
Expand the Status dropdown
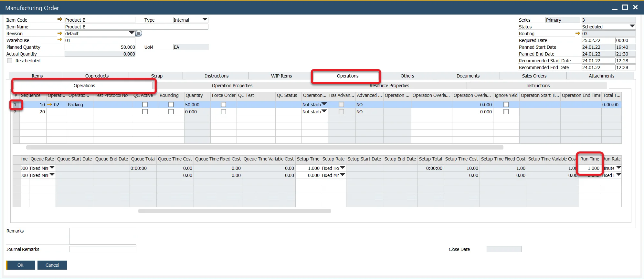pyautogui.click(x=632, y=26)
